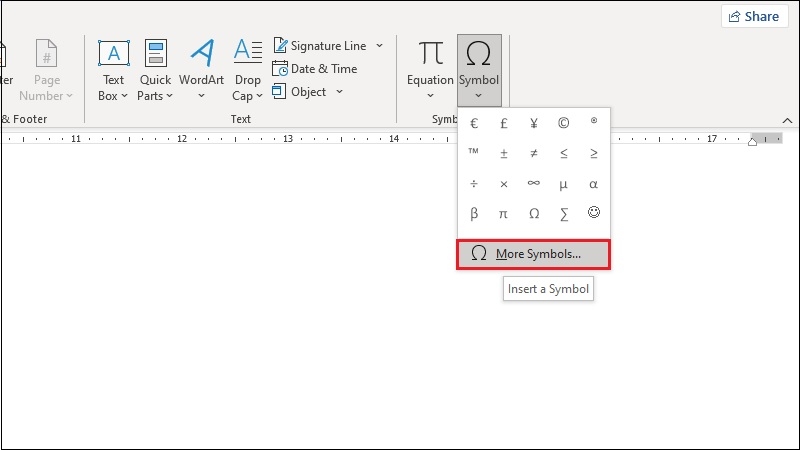Insert the Euro symbol
The image size is (800, 450).
474,123
